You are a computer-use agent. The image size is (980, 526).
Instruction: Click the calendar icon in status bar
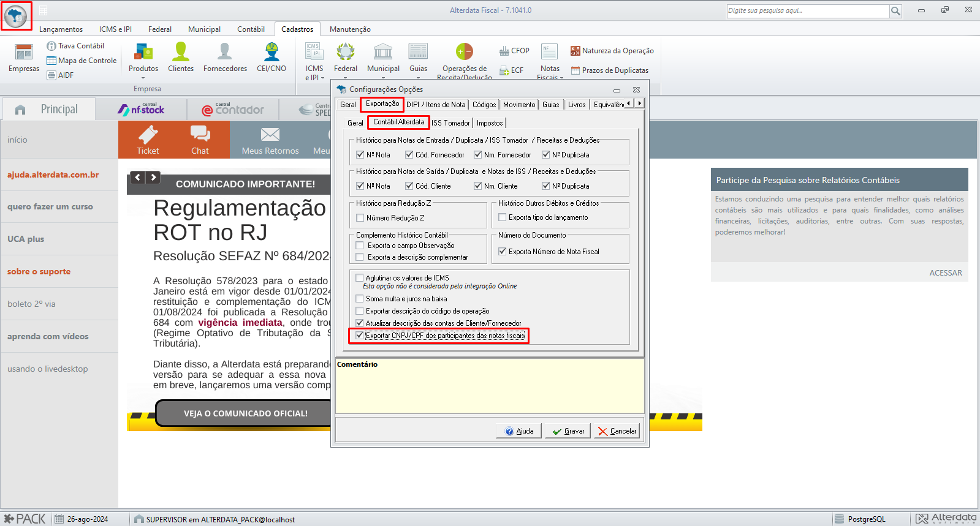59,519
